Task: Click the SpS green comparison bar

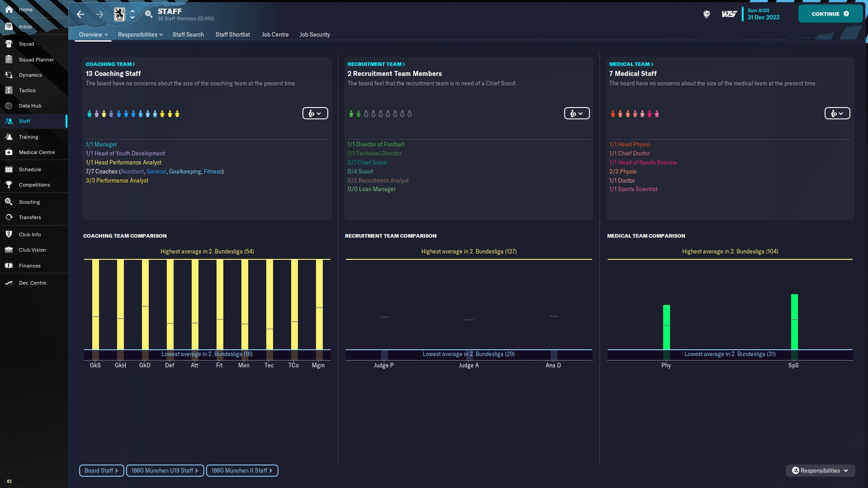Action: point(794,322)
